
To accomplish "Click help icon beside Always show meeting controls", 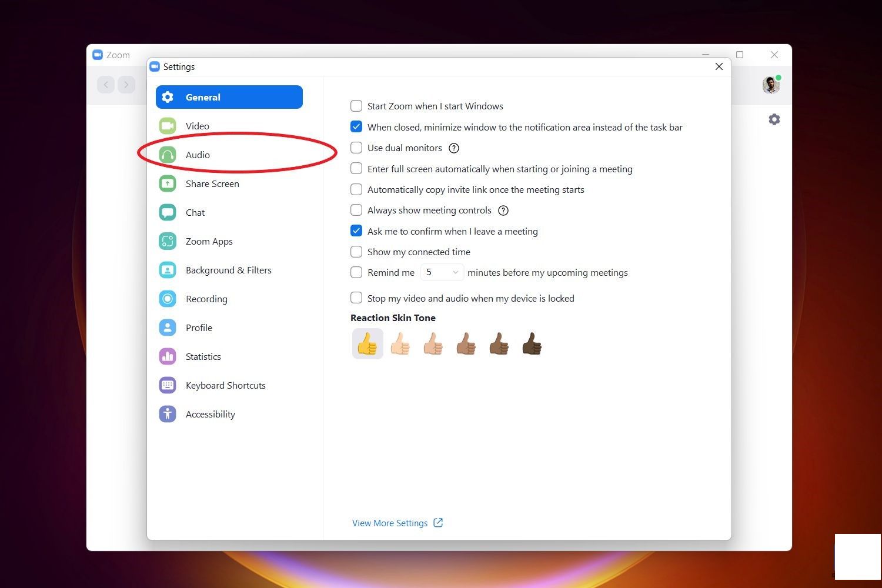I will 503,211.
